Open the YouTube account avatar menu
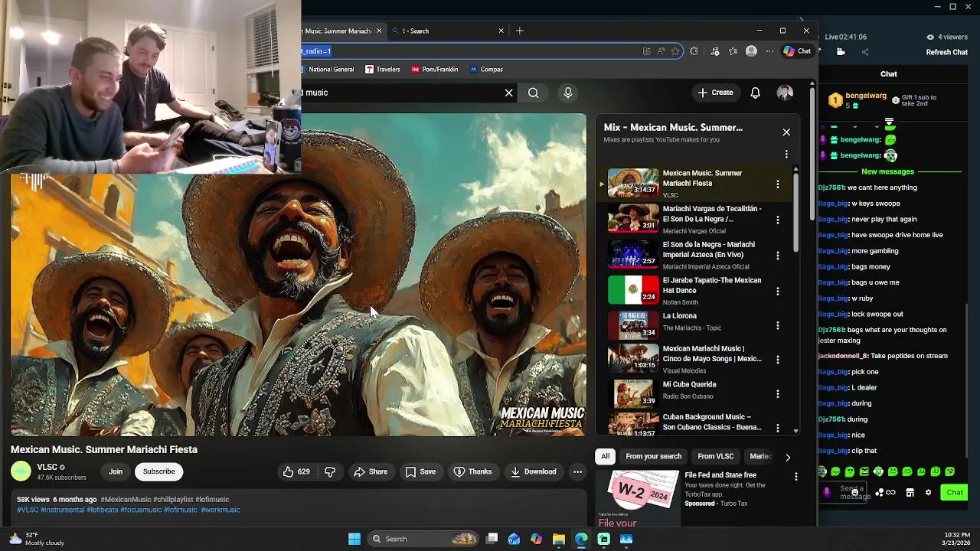The height and width of the screenshot is (551, 980). pos(785,93)
